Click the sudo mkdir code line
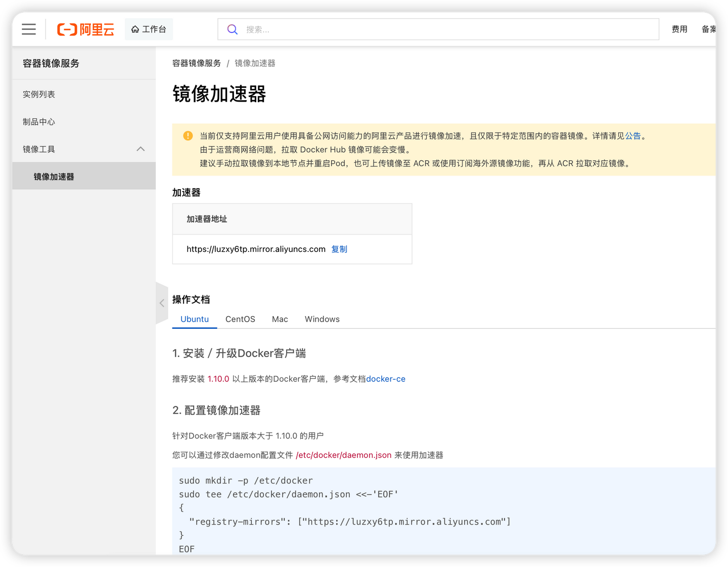This screenshot has width=728, height=567. click(246, 481)
